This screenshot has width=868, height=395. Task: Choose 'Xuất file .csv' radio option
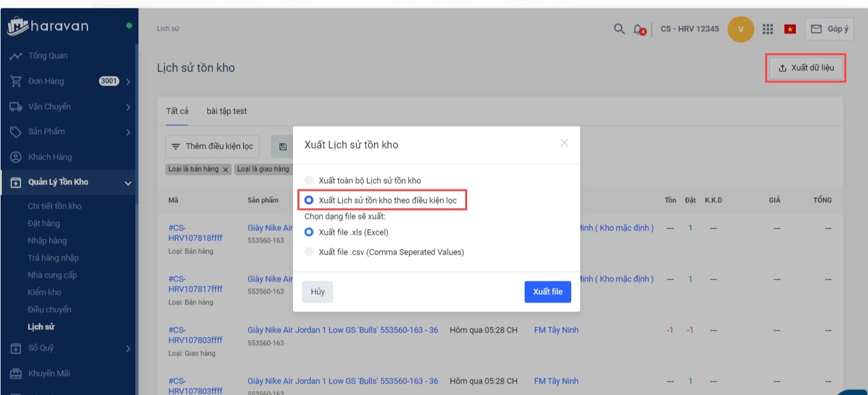click(310, 252)
